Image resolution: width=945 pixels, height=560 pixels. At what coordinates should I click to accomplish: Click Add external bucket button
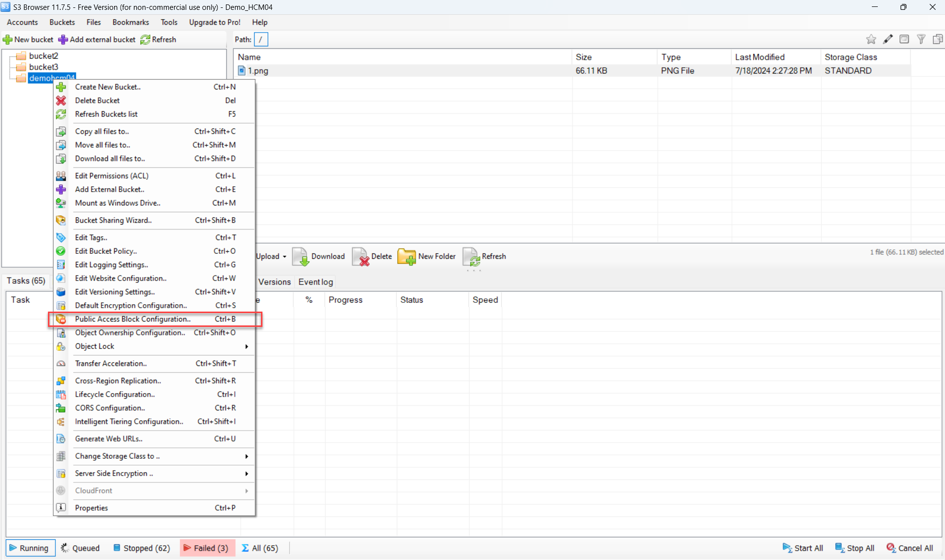(x=97, y=40)
